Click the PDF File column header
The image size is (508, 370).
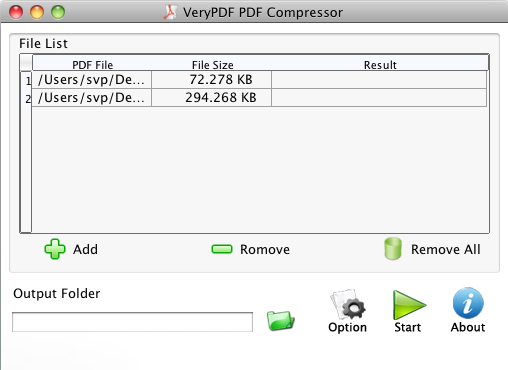point(92,65)
